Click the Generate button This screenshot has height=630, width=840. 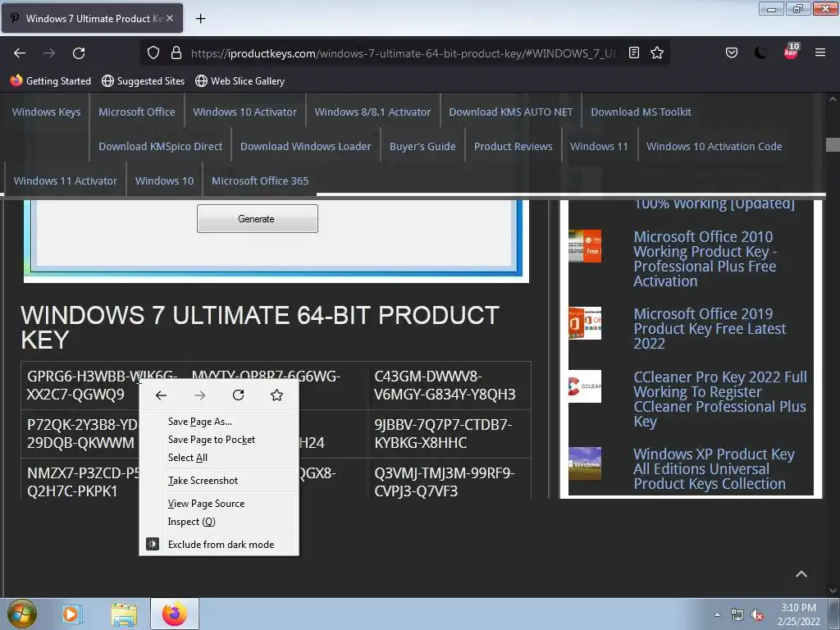[x=257, y=218]
